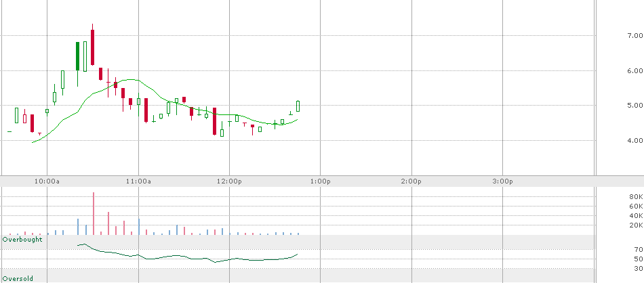Click the 6.00 price axis label
The width and height of the screenshot is (644, 283).
[x=635, y=70]
